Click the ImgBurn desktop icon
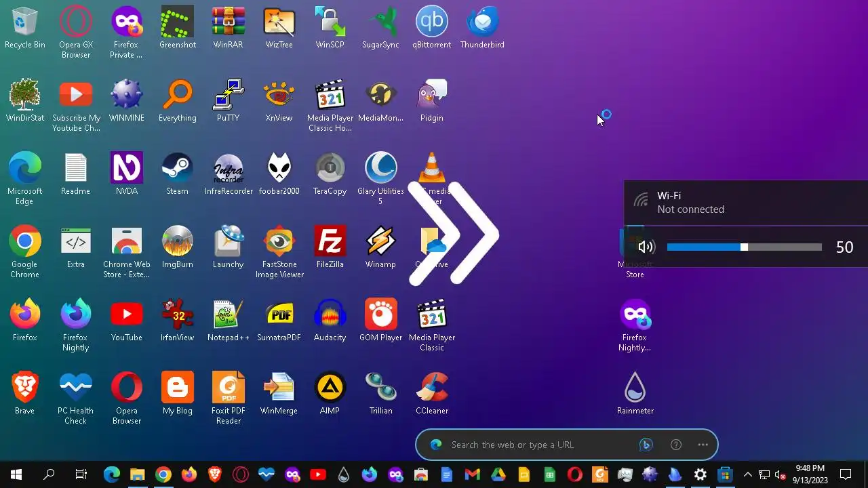Image resolution: width=868 pixels, height=488 pixels. 178,248
